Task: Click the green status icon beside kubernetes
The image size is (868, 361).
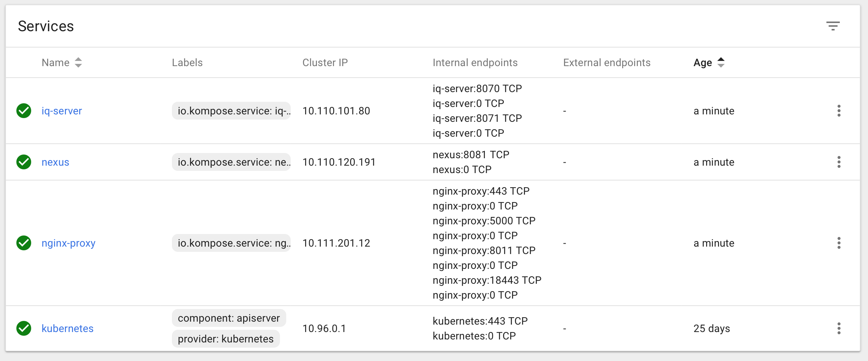Action: 24,328
